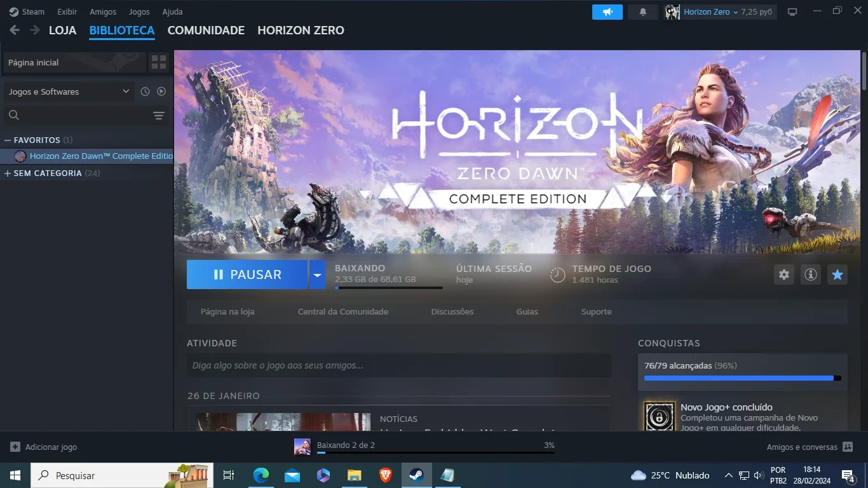Open the announcements megaphone button
The image size is (868, 488).
[x=607, y=12]
